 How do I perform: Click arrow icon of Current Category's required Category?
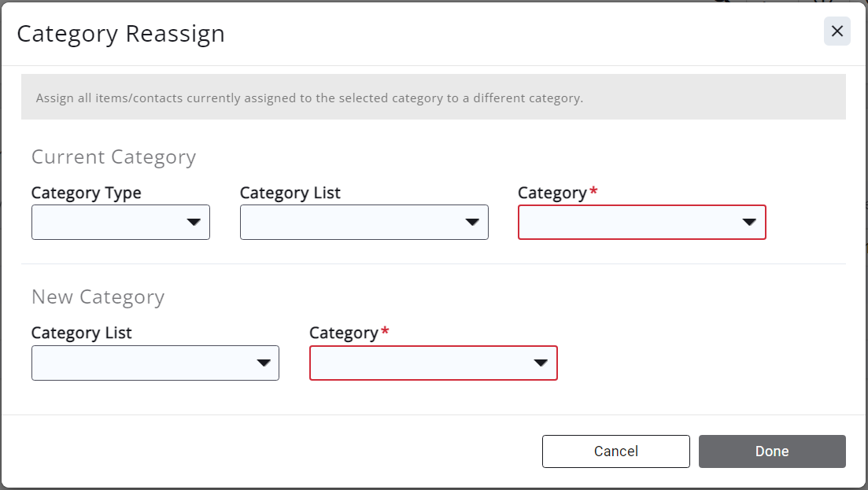[x=750, y=223]
